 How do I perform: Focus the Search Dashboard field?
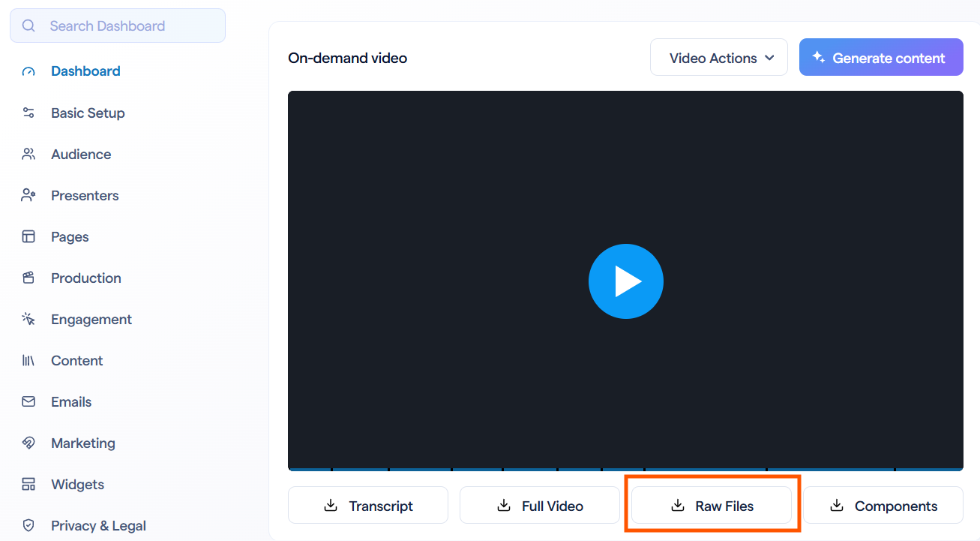pyautogui.click(x=118, y=26)
